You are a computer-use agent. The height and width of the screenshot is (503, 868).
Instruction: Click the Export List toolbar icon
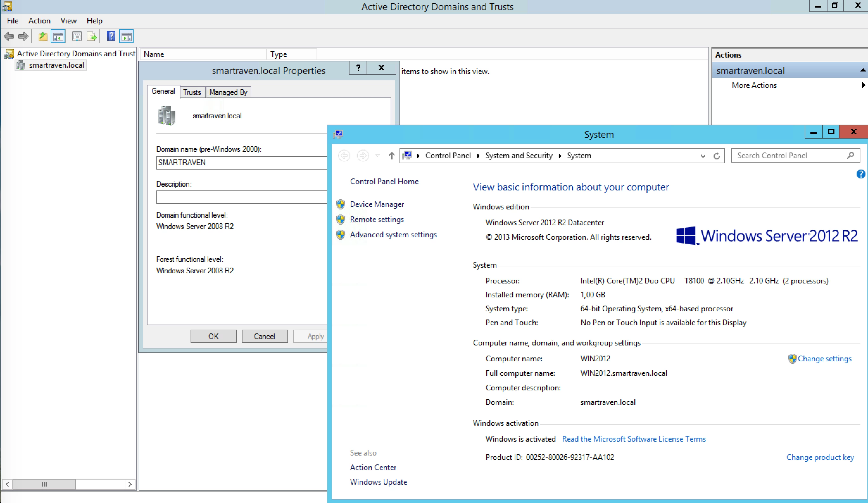coord(91,36)
